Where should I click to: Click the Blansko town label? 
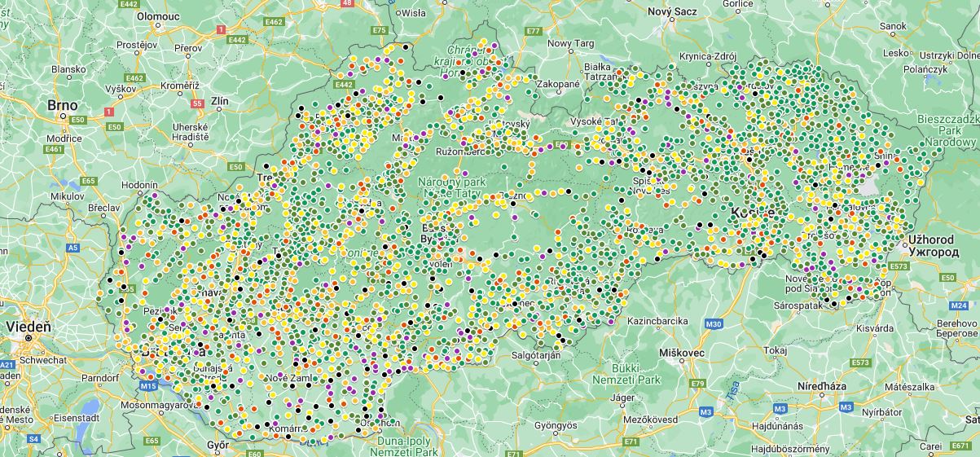[x=68, y=69]
